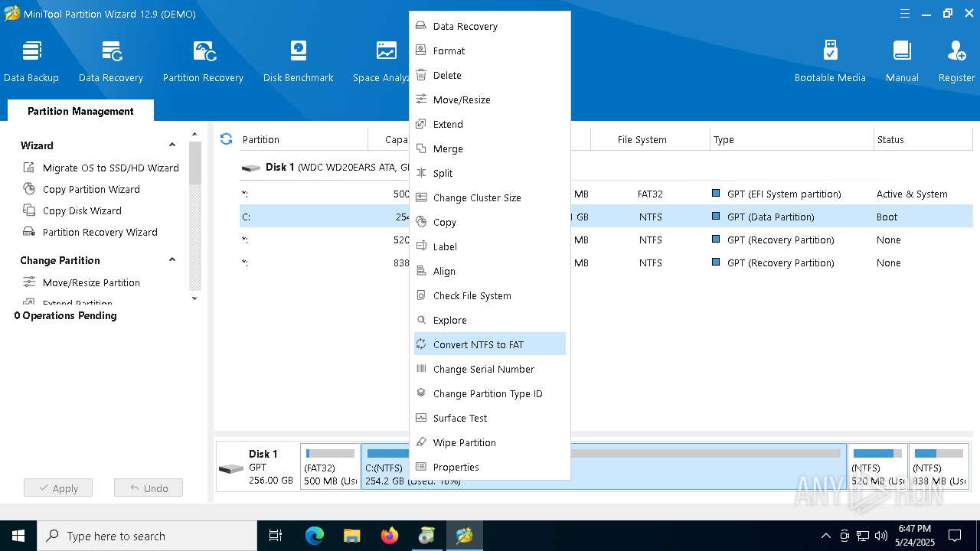
Task: Open the Task View button
Action: click(x=276, y=536)
